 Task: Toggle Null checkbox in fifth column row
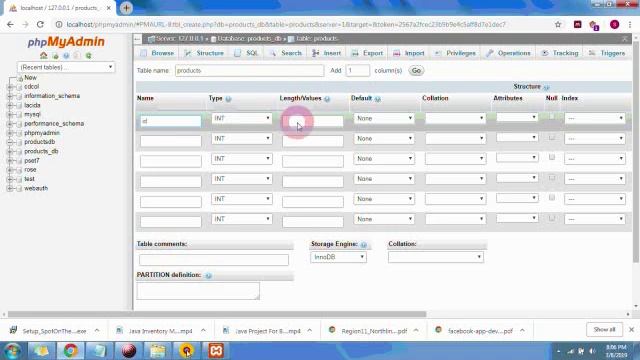click(552, 198)
